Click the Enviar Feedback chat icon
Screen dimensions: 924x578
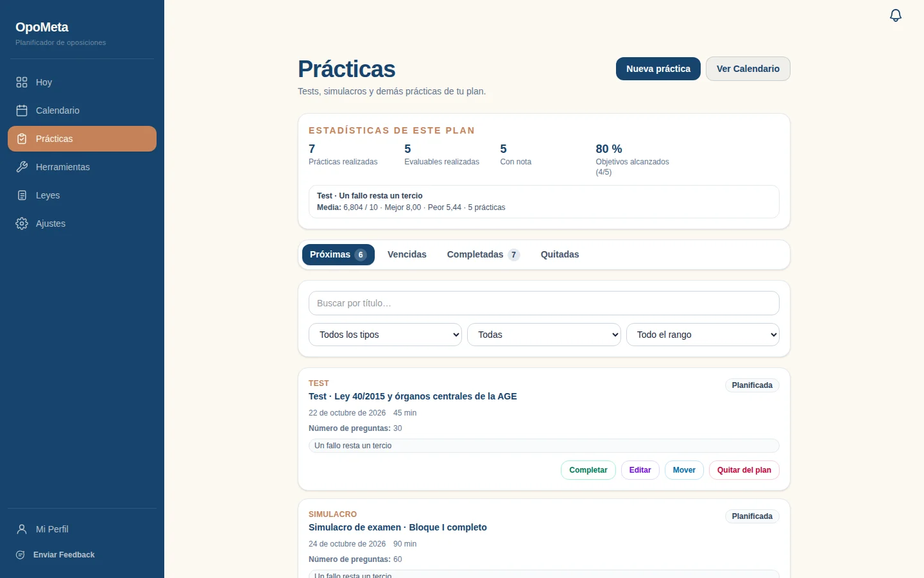point(21,555)
